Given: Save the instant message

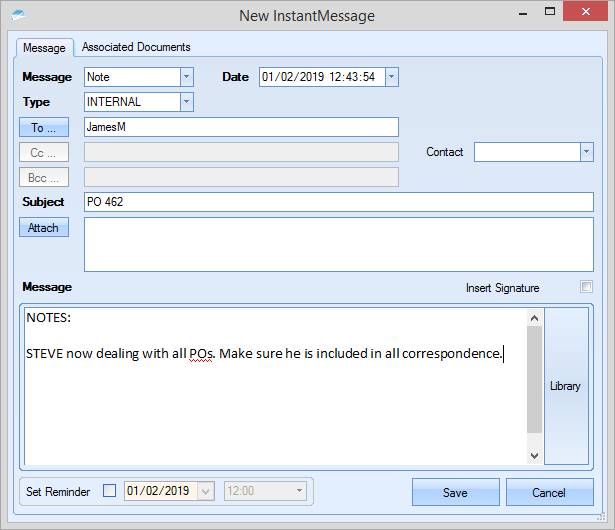Looking at the screenshot, I should click(x=455, y=492).
